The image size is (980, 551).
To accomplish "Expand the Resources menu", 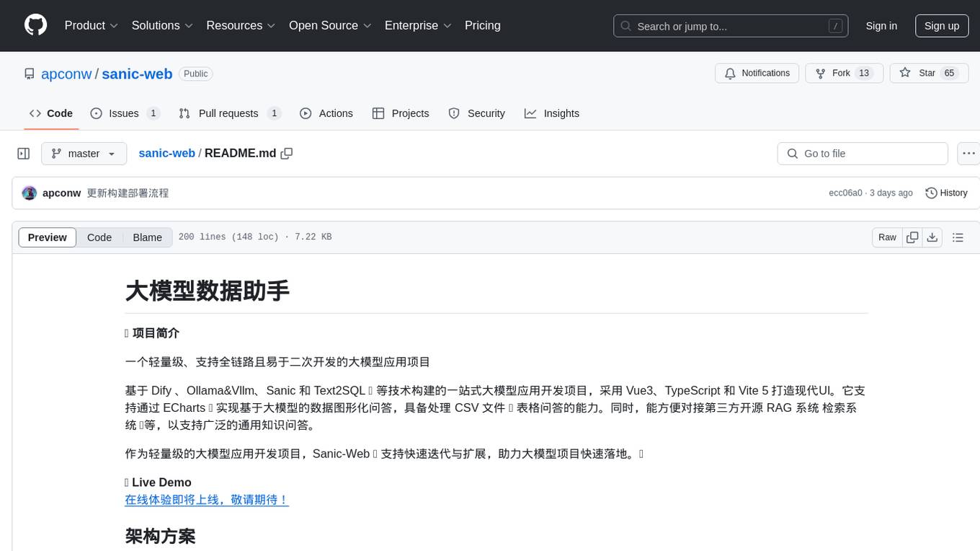I will pos(241,25).
